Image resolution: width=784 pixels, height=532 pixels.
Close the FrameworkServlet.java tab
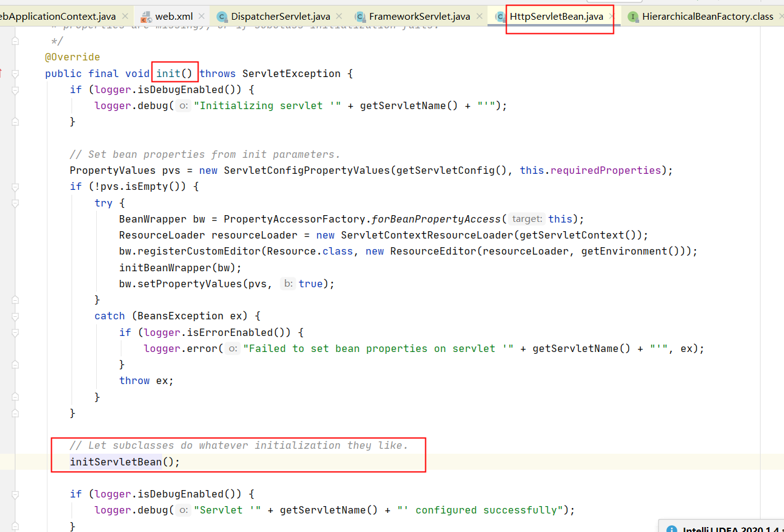pyautogui.click(x=479, y=17)
